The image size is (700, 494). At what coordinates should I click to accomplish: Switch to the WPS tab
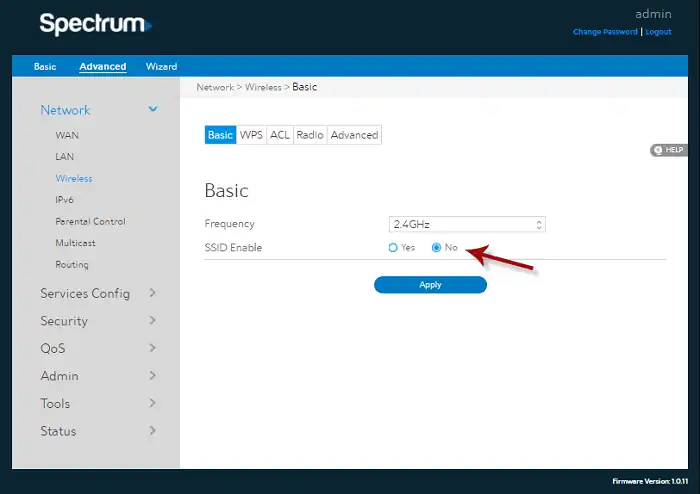[251, 135]
